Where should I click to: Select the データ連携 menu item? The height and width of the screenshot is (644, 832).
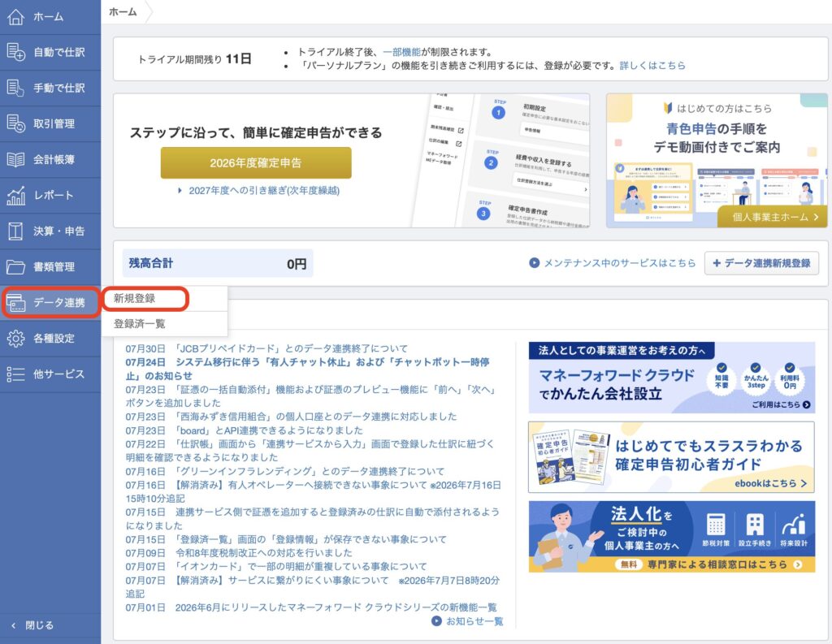(50, 302)
